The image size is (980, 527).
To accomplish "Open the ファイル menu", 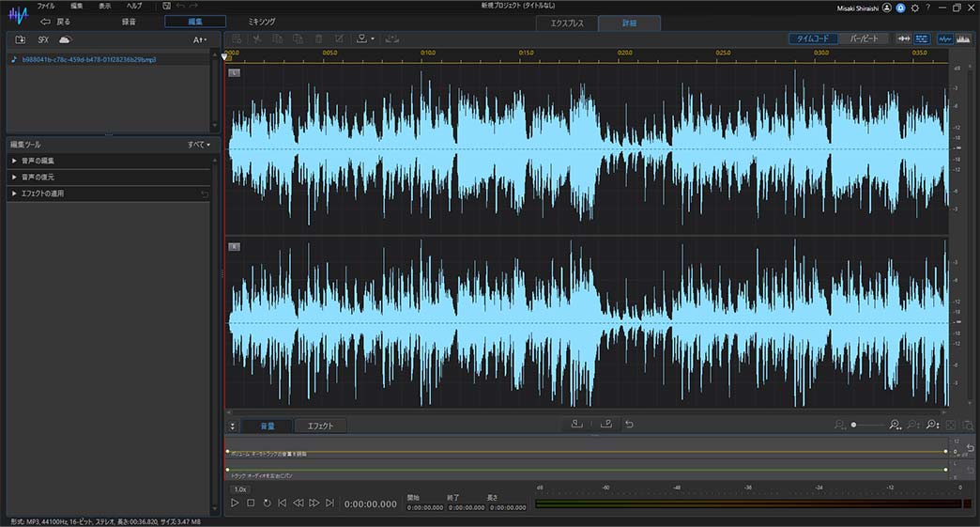I will pyautogui.click(x=45, y=6).
